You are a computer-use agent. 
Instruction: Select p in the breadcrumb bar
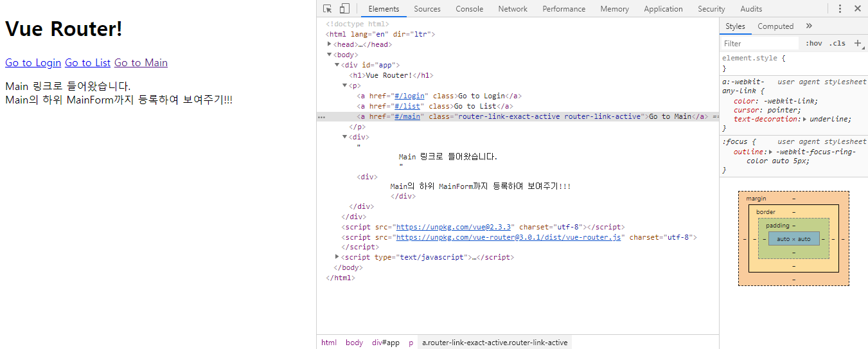click(411, 343)
